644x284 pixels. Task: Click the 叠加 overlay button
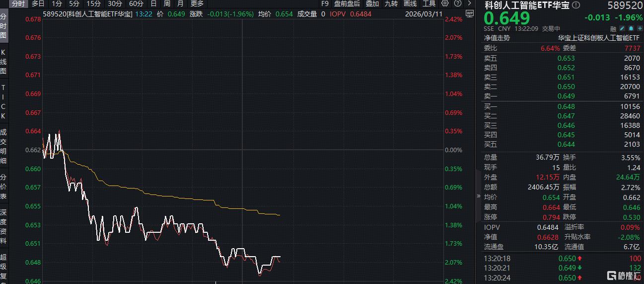click(372, 3)
